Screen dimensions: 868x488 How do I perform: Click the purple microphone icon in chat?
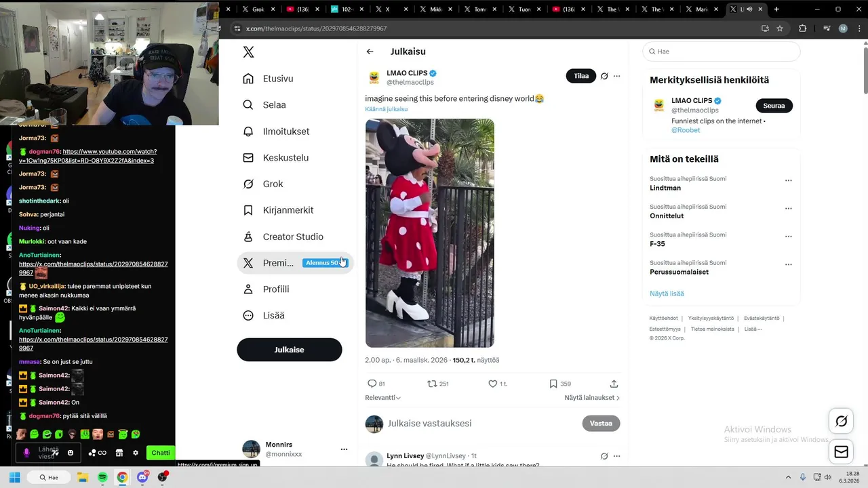[x=27, y=453]
